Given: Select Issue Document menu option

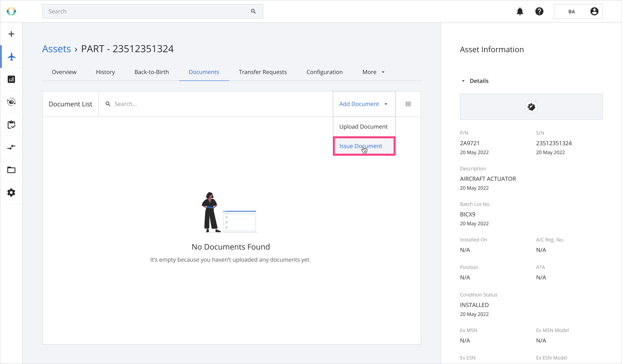Looking at the screenshot, I should pos(364,146).
